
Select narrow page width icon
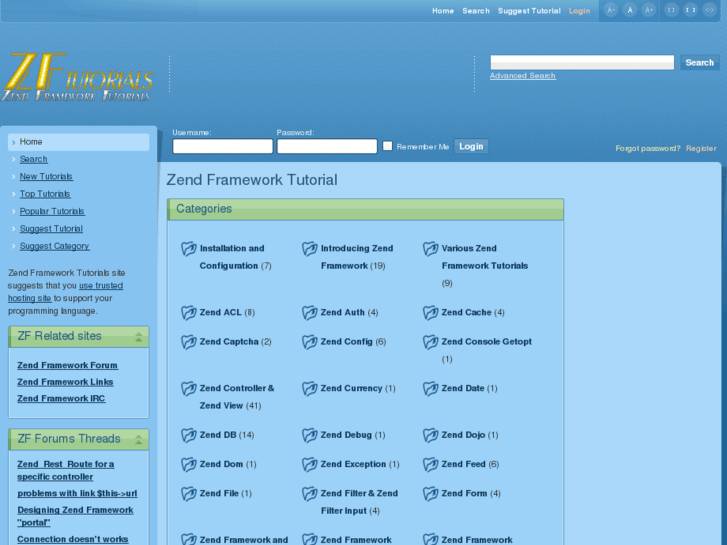(x=671, y=10)
